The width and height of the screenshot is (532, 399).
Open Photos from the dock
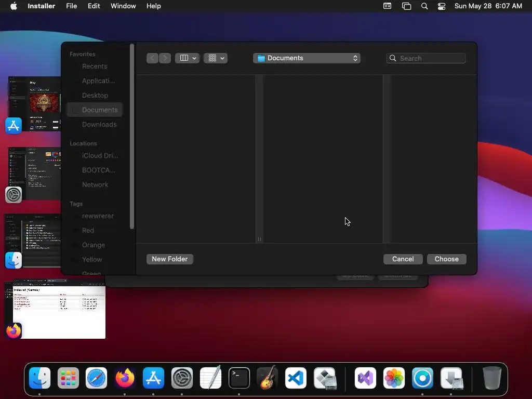pyautogui.click(x=394, y=378)
